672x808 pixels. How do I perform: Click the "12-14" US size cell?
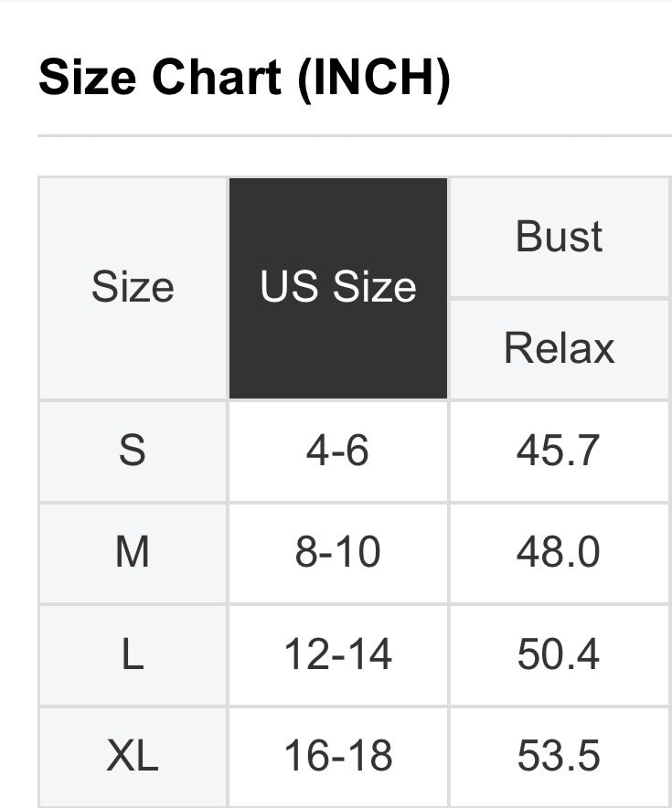tap(338, 655)
